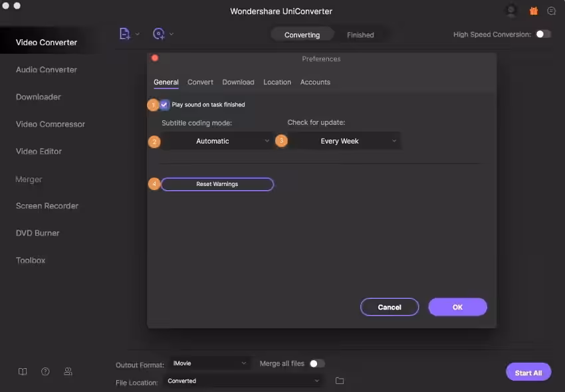Confirm Preferences with OK button
565x392 pixels.
(457, 308)
